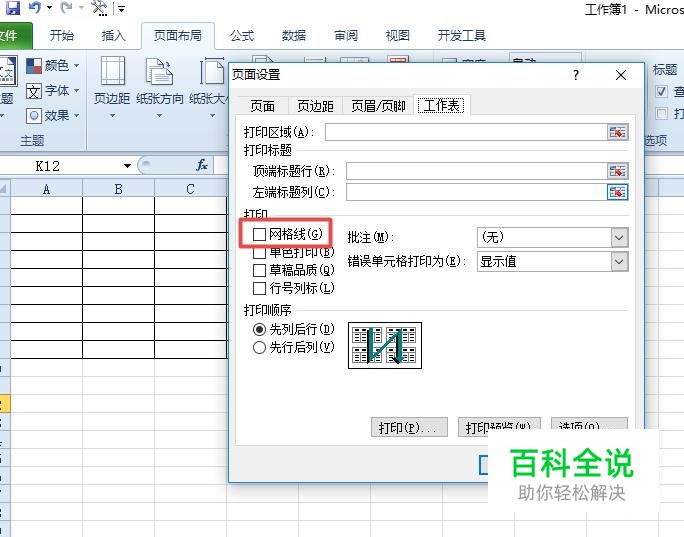Open the 颜色 theme colors dropdown
684x537 pixels.
[53, 66]
